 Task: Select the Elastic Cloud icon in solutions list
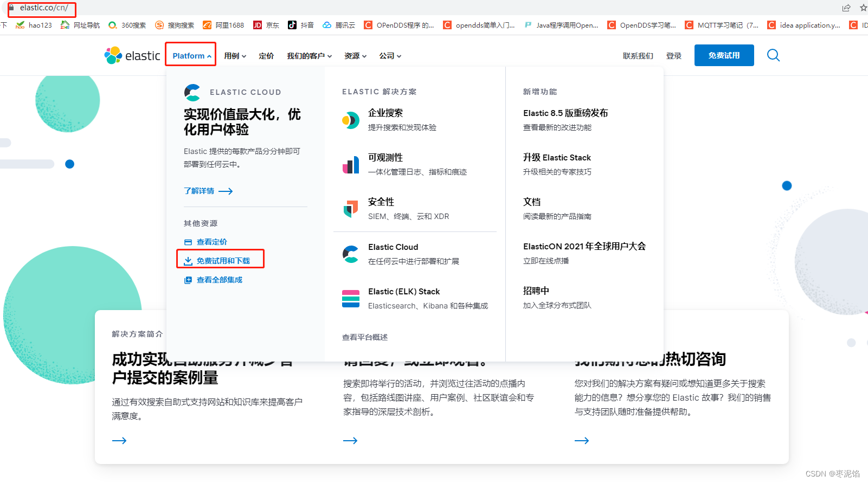[351, 254]
